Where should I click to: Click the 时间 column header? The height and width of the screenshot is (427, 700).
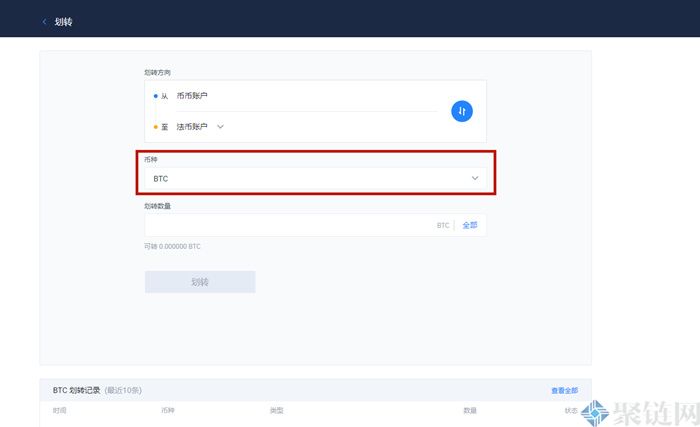tap(59, 410)
